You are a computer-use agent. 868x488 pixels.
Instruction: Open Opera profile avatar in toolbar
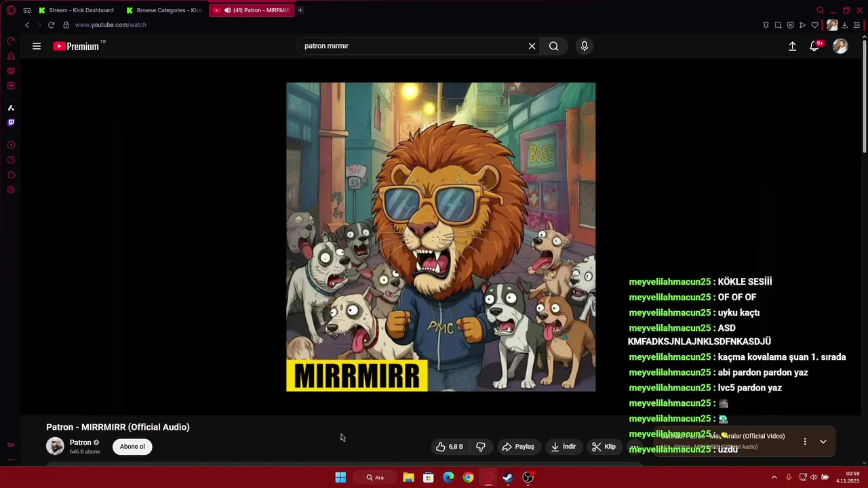[x=832, y=25]
